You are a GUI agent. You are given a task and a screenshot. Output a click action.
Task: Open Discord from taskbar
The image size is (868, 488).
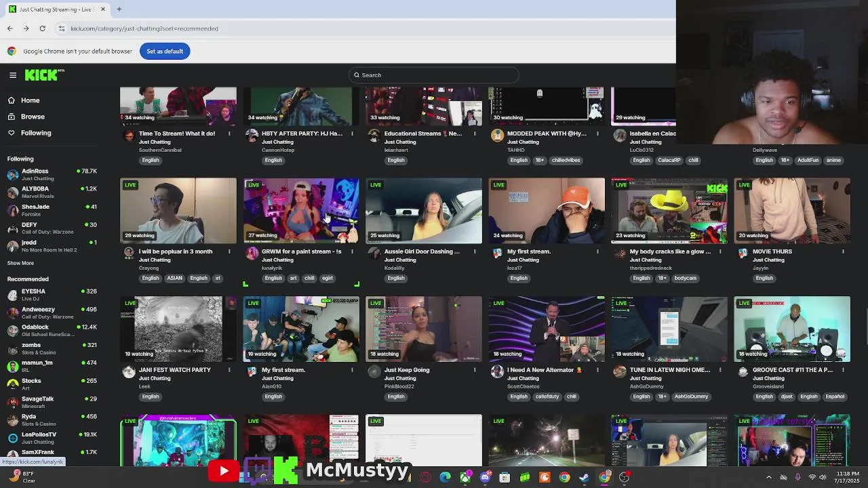pyautogui.click(x=485, y=477)
